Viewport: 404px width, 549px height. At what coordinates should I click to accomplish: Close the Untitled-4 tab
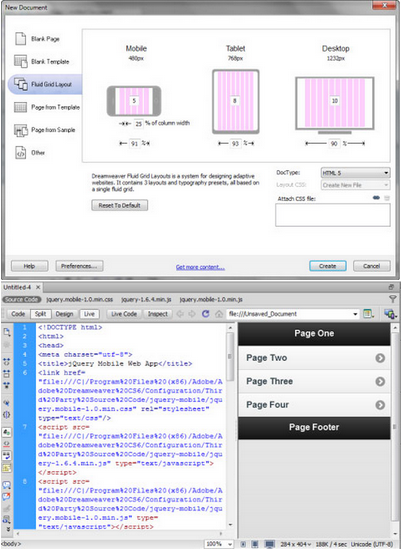tap(38, 287)
